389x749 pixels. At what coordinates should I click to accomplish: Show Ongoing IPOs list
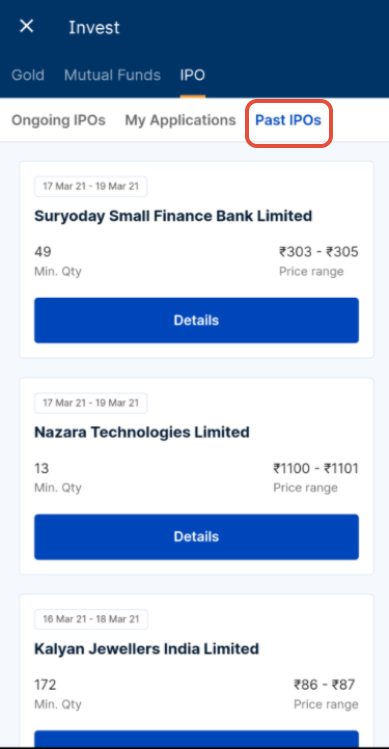tap(58, 120)
